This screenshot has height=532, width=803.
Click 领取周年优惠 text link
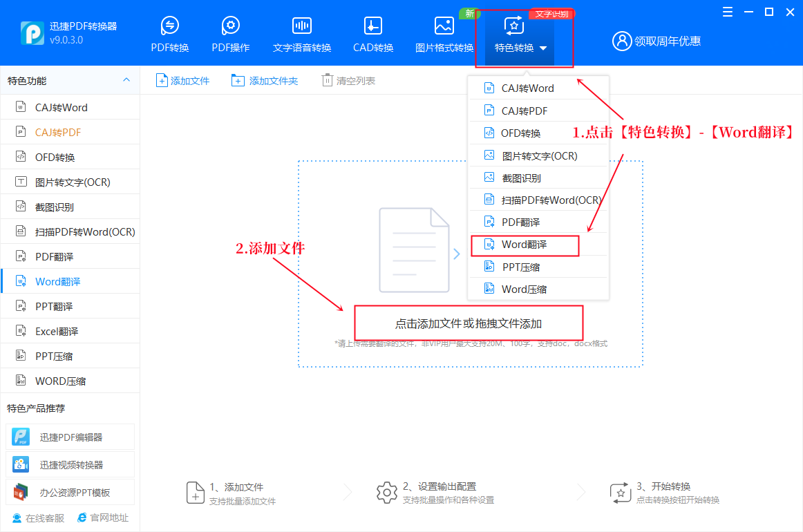[x=668, y=41]
